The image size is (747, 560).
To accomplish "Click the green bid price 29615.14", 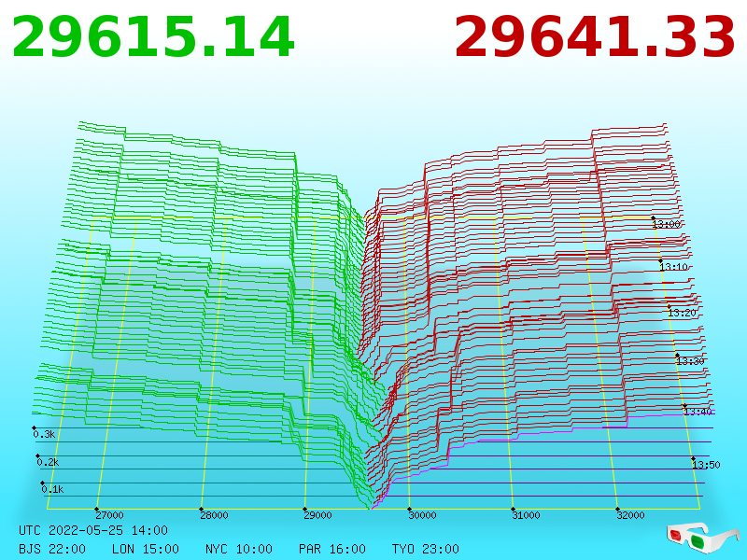I will 153,37.
